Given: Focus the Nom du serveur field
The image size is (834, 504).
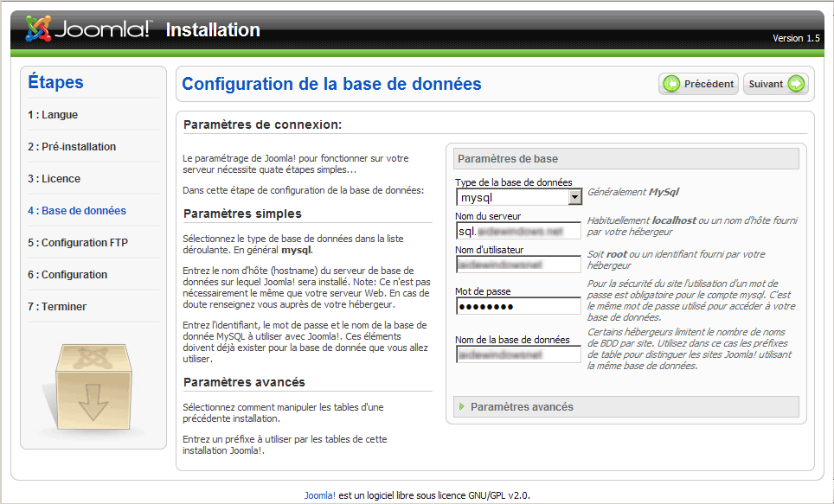Looking at the screenshot, I should point(518,231).
